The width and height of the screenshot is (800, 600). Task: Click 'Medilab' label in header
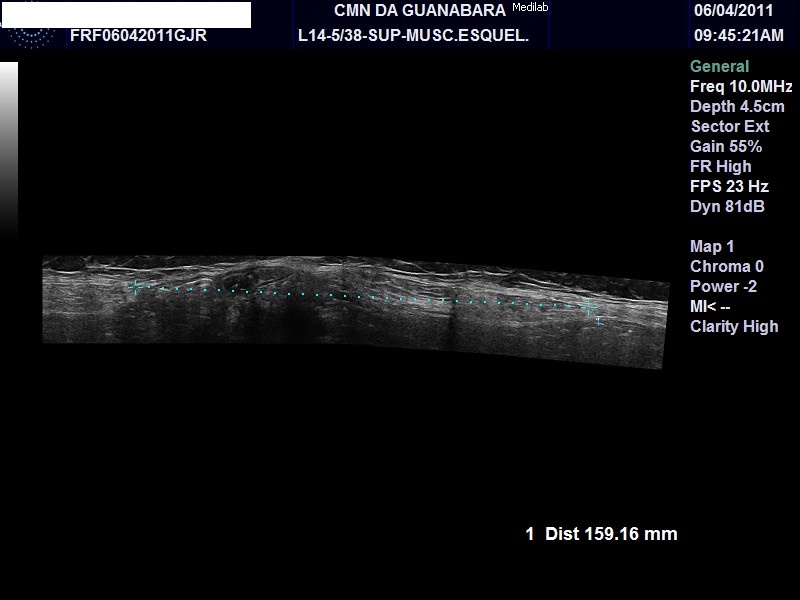530,7
